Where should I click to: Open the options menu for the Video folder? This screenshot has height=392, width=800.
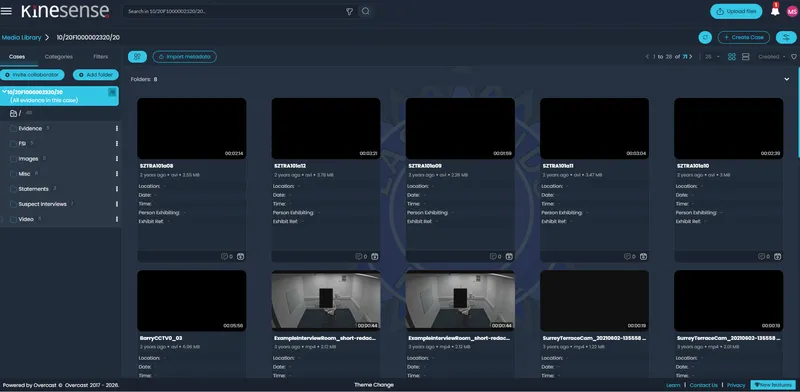pyautogui.click(x=117, y=219)
